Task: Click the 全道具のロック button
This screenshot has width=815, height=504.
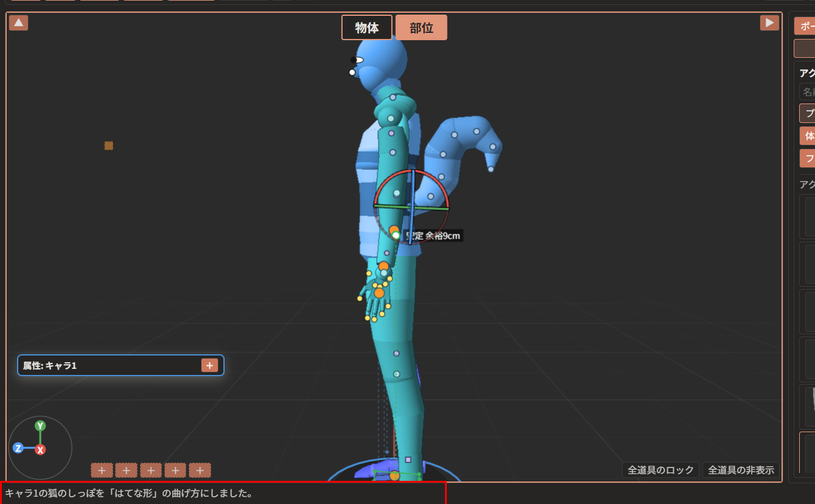Action: [660, 470]
